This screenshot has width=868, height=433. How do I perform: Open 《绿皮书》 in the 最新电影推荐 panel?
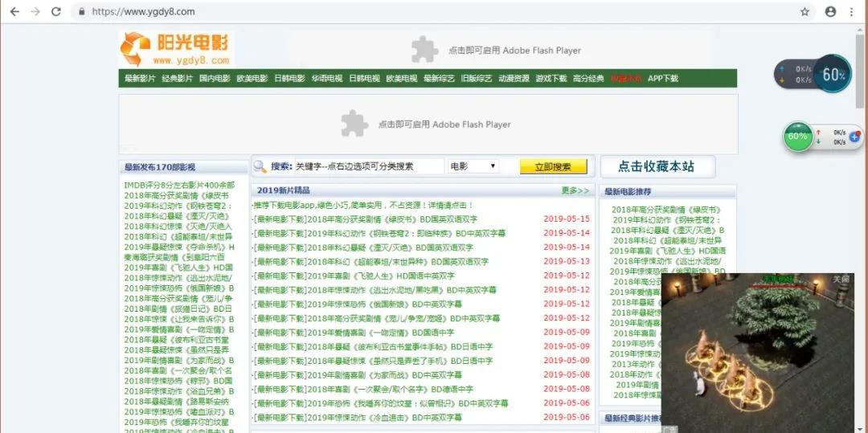(667, 210)
